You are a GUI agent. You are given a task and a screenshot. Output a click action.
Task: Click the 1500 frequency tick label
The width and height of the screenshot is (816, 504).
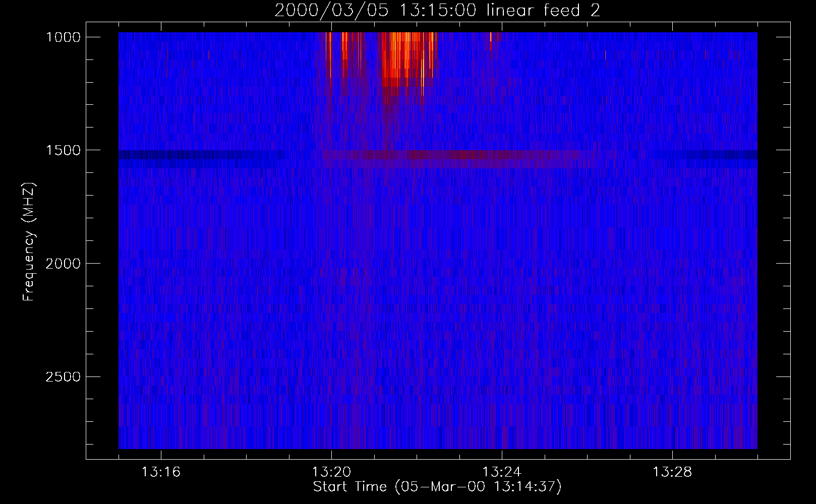point(63,151)
